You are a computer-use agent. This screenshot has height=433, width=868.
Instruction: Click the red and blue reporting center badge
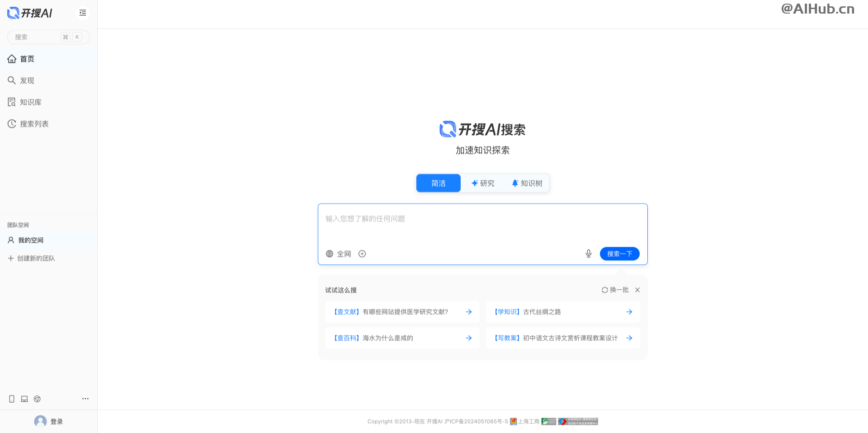(578, 421)
